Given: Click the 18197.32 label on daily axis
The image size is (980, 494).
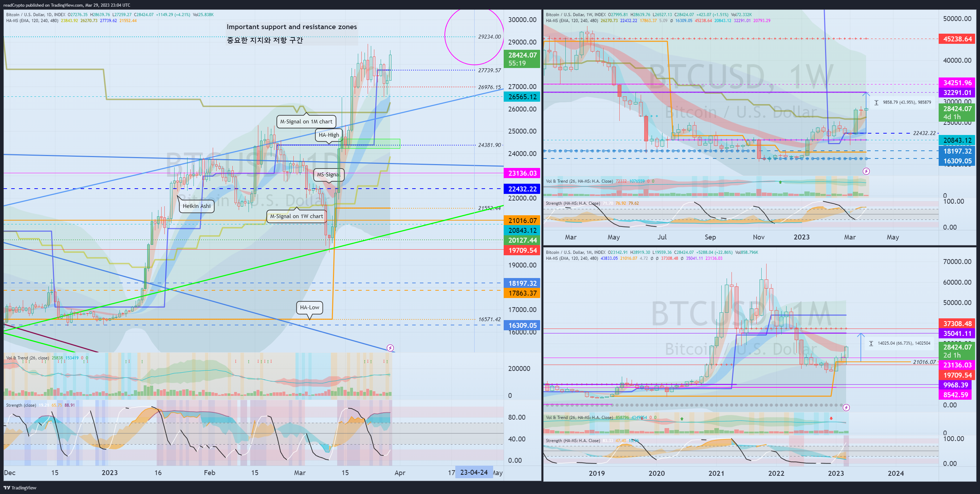Looking at the screenshot, I should tap(522, 283).
